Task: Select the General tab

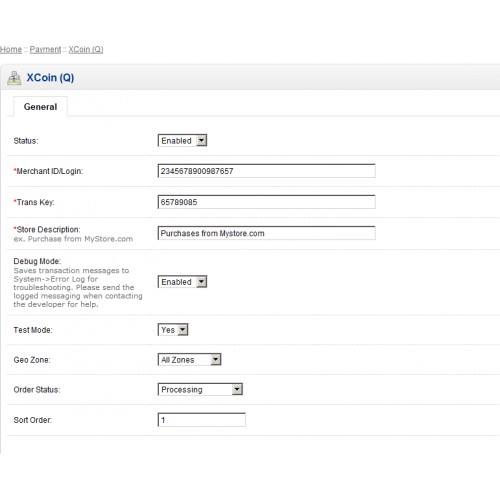Action: click(40, 107)
